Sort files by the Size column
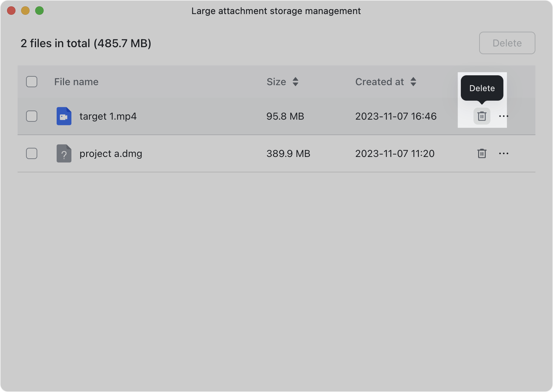This screenshot has height=392, width=553. point(276,82)
